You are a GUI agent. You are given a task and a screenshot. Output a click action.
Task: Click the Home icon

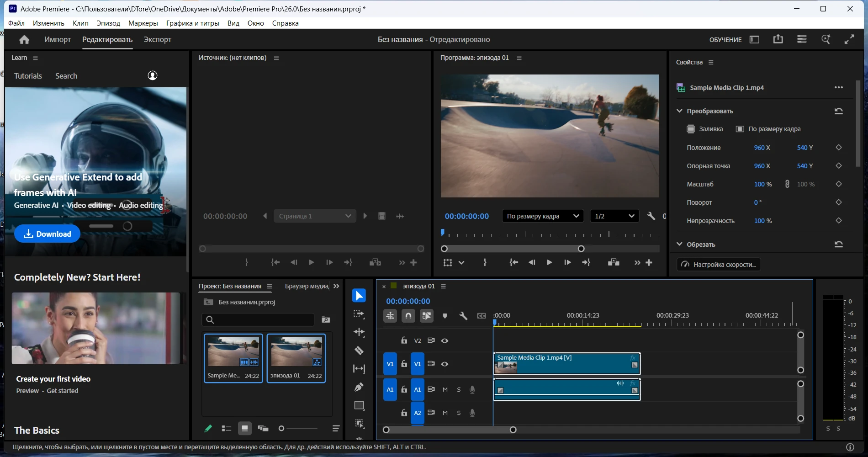(x=24, y=40)
